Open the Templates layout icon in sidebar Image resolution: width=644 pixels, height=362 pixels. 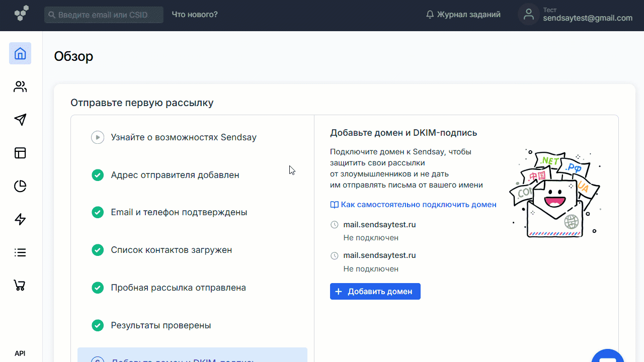(x=20, y=153)
